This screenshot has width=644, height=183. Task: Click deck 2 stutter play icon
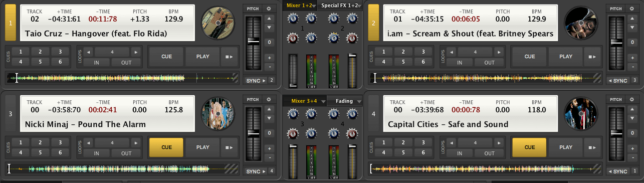pos(592,57)
